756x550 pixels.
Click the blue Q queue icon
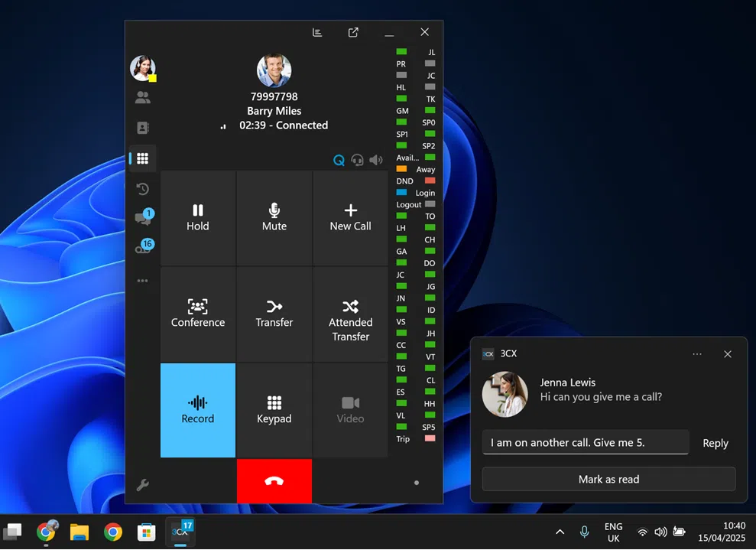(339, 160)
